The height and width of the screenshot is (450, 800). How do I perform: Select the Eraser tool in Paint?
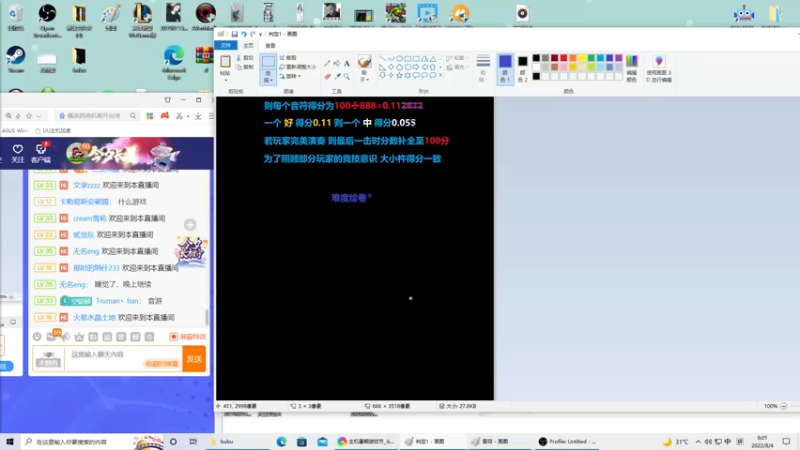pos(327,77)
